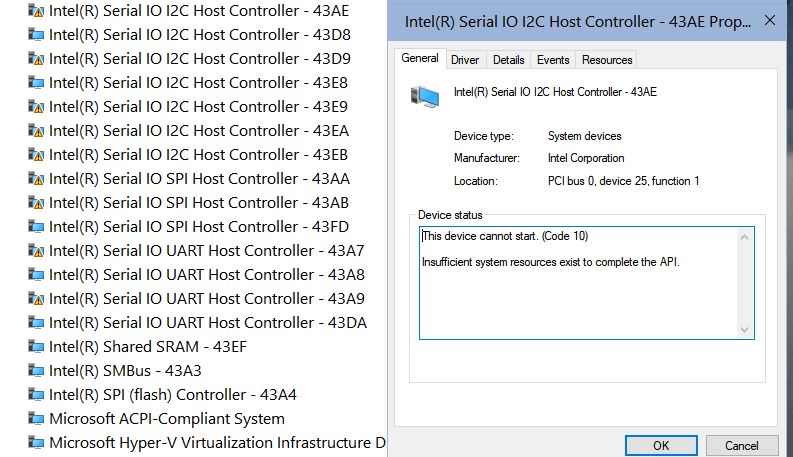Open the Resources tab
The height and width of the screenshot is (457, 793).
607,60
